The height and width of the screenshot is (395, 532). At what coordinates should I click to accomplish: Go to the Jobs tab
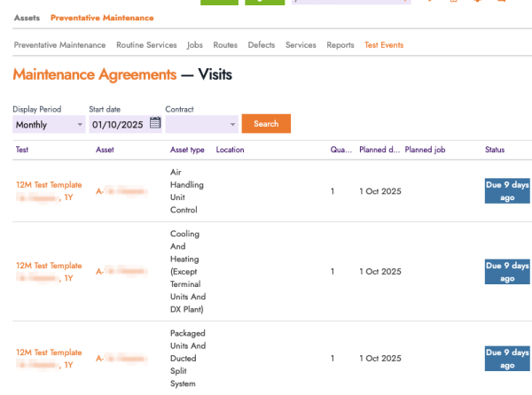195,45
